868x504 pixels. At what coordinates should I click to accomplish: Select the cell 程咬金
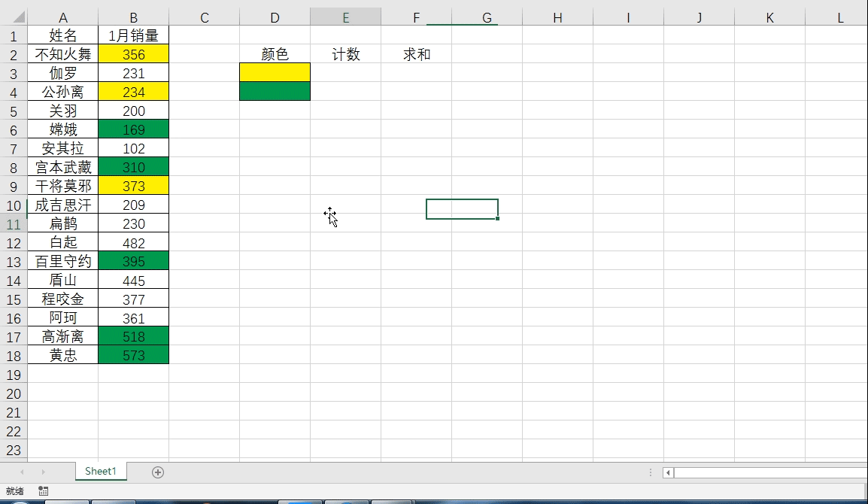pyautogui.click(x=62, y=299)
